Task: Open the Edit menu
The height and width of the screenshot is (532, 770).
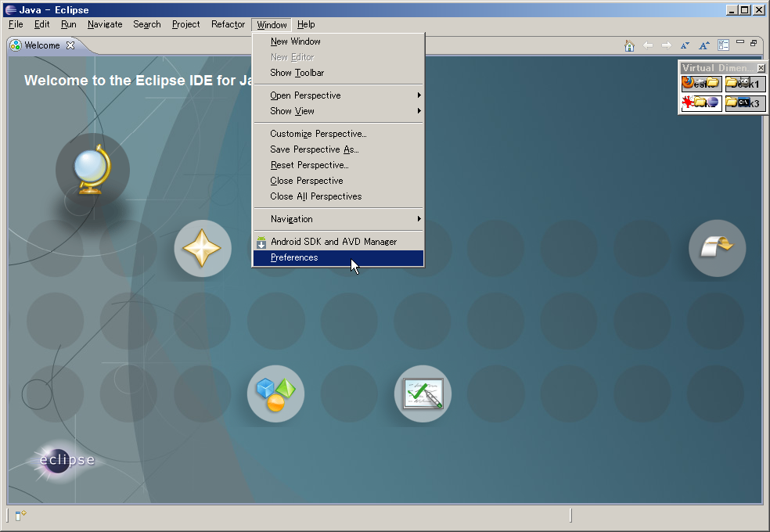Action: 41,24
